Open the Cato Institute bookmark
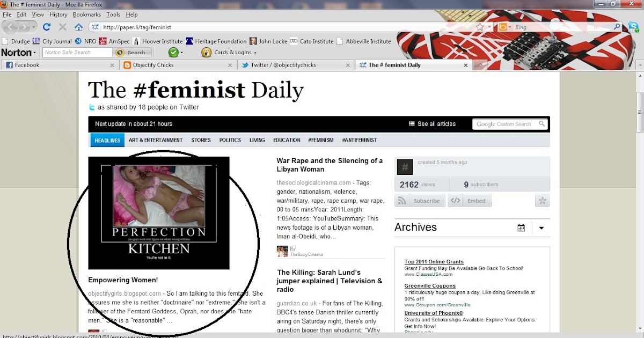644x338 pixels. [312, 41]
